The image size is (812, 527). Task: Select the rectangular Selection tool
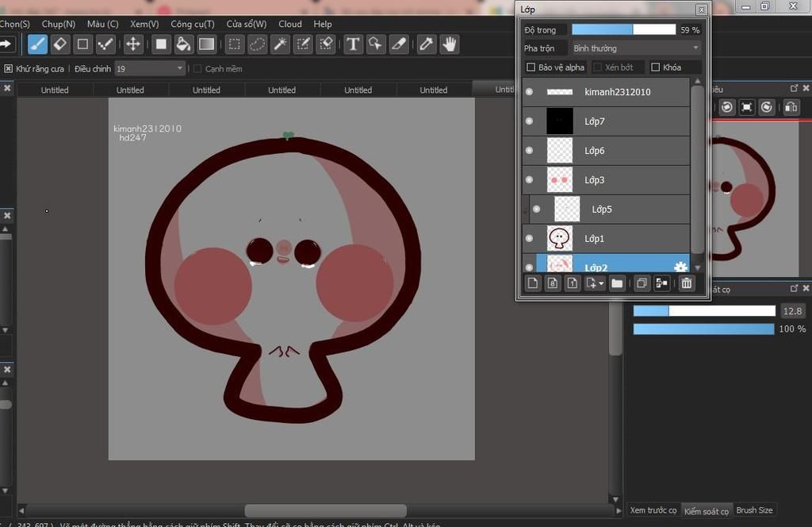click(234, 44)
